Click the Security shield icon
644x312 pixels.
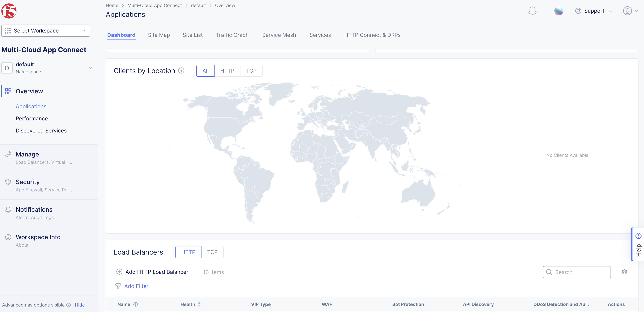pos(8,182)
